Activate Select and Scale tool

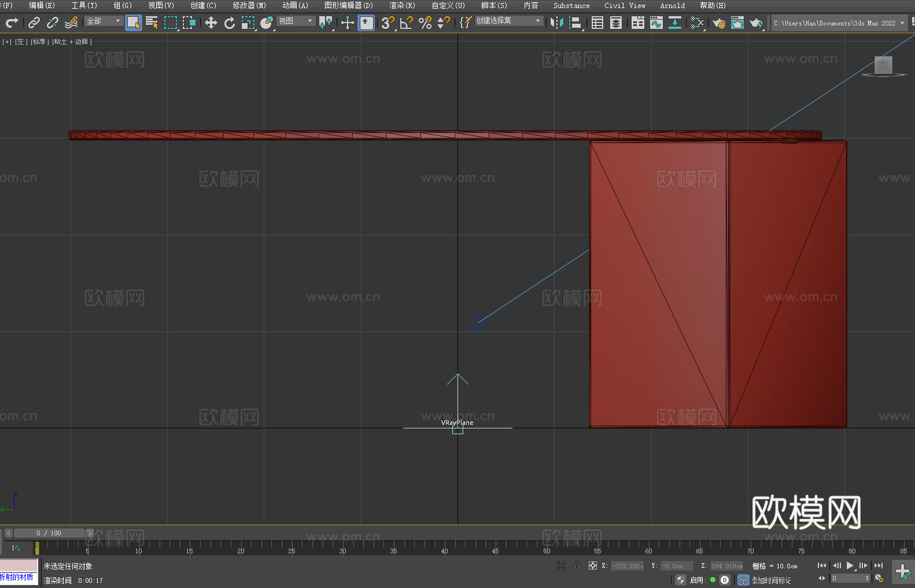(248, 23)
